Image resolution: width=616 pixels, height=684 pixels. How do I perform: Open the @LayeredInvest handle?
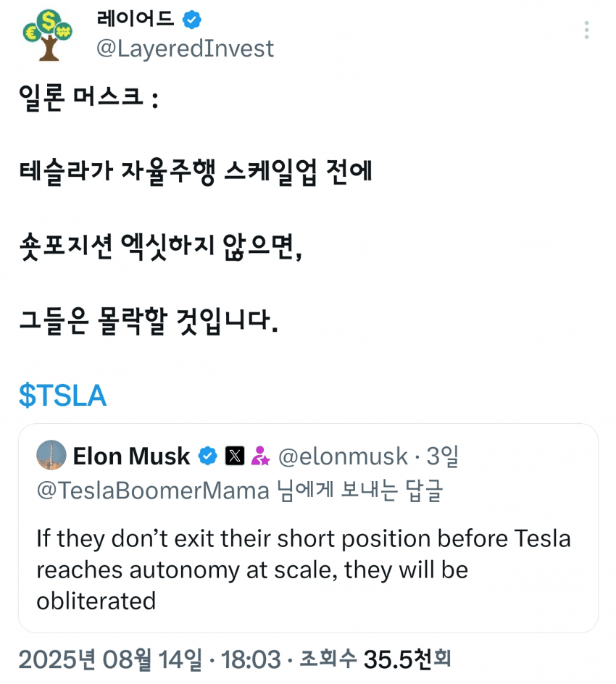[x=186, y=49]
